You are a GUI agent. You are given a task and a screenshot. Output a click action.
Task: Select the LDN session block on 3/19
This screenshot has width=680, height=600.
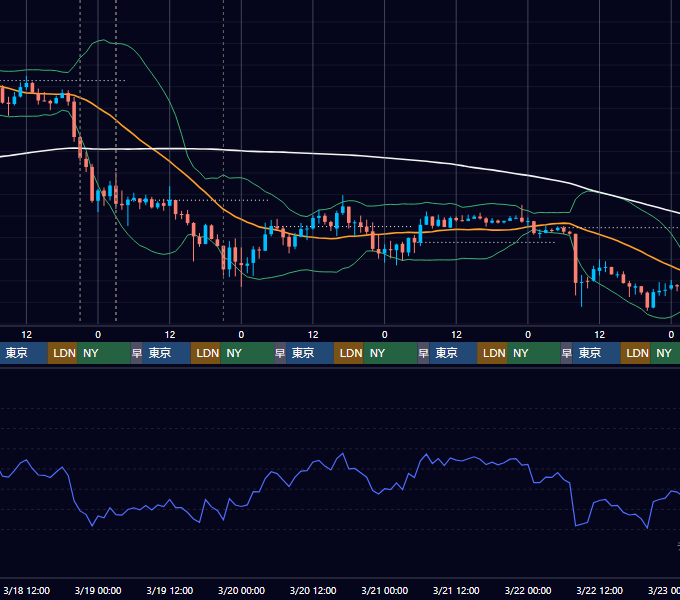click(206, 353)
